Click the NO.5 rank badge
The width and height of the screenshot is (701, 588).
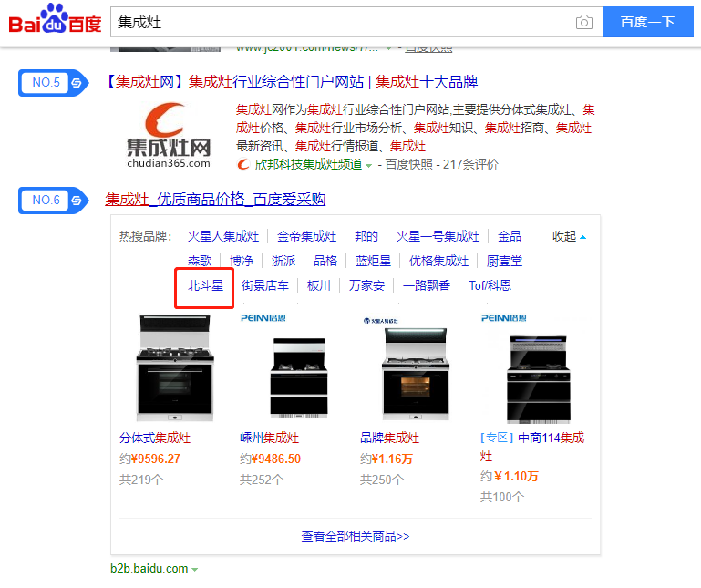pos(54,83)
